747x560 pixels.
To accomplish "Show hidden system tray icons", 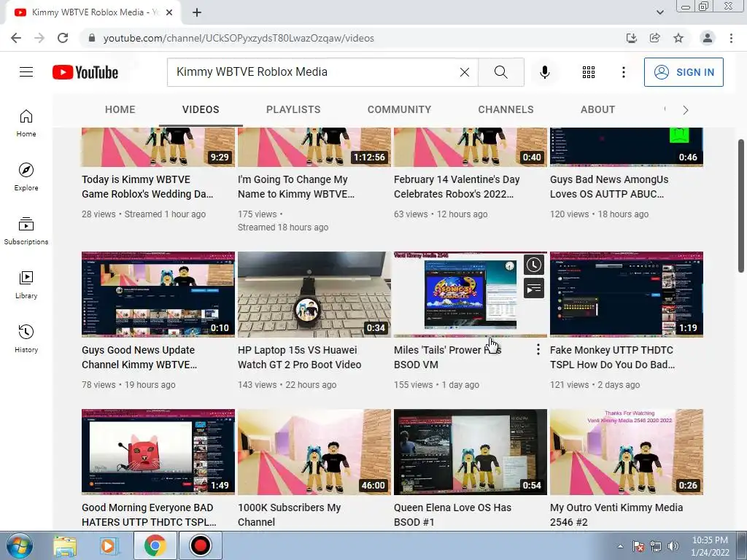I will coord(620,546).
